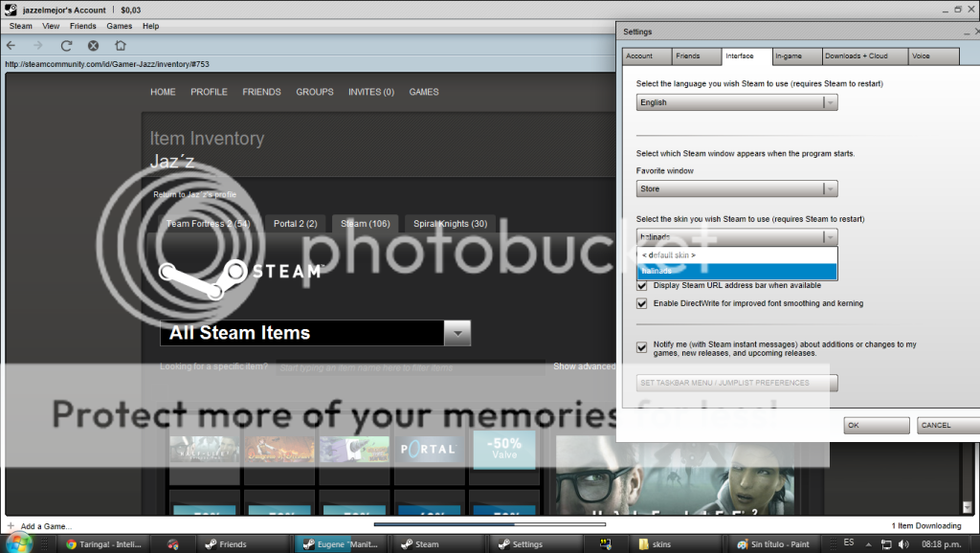
Task: Open the network icon in system tray
Action: [x=885, y=544]
